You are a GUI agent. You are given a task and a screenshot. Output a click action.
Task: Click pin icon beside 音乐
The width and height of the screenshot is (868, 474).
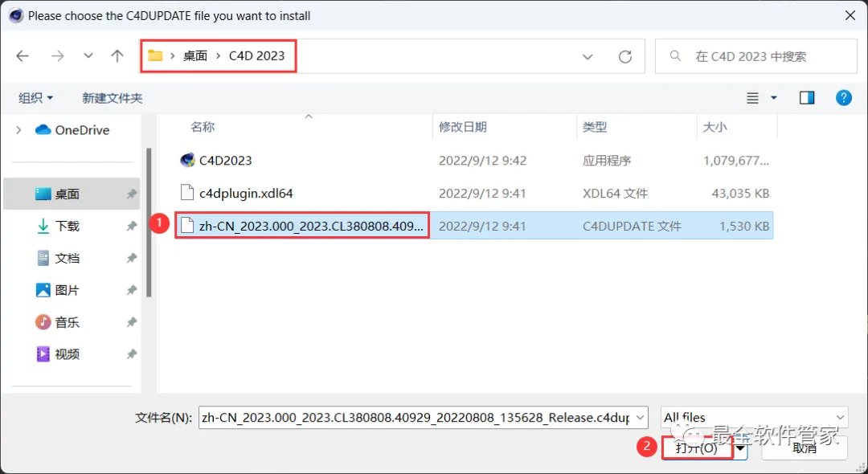[x=131, y=322]
